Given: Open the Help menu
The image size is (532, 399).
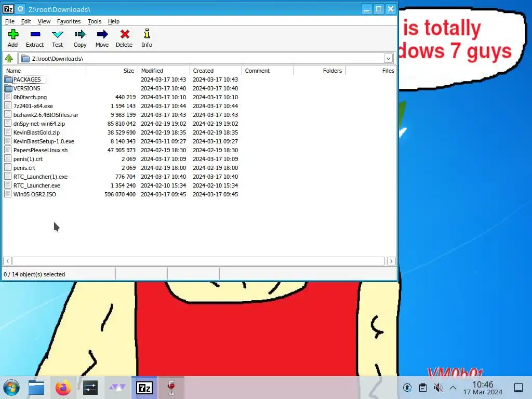Looking at the screenshot, I should tap(114, 21).
